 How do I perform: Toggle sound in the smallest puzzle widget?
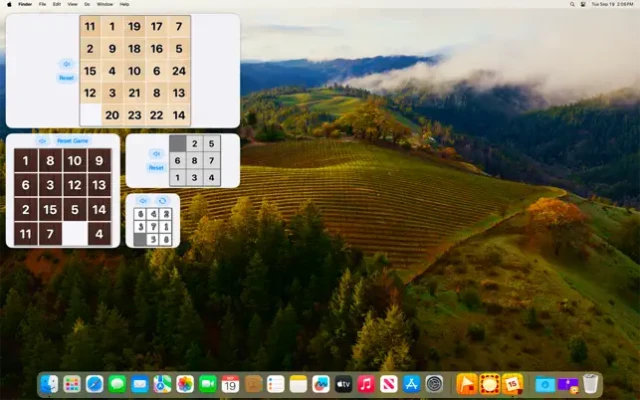[143, 201]
